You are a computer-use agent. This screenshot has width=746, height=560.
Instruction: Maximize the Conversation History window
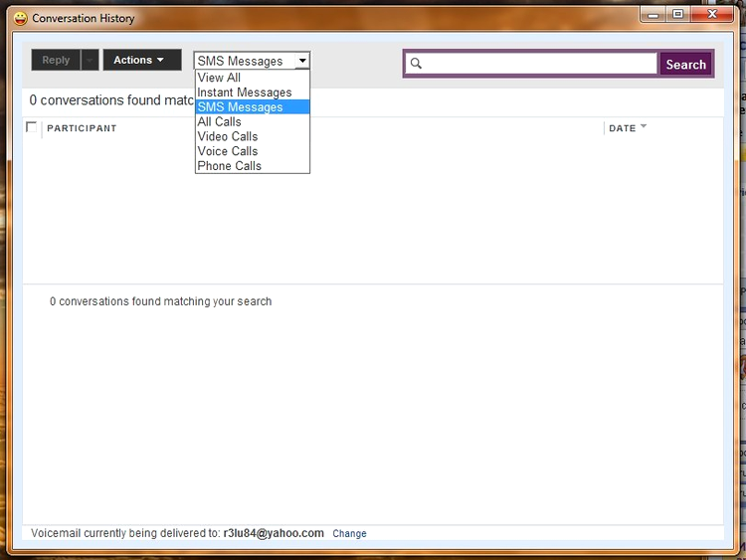click(x=677, y=14)
